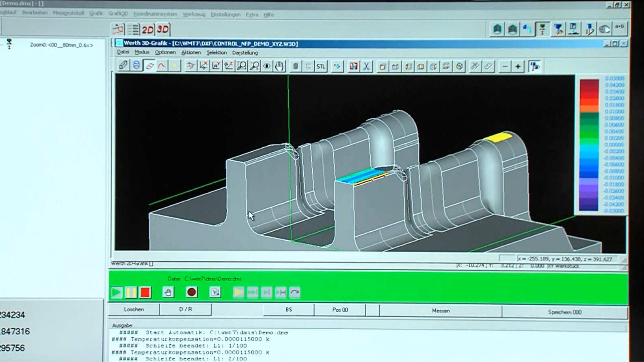Click the dark red record button
The height and width of the screenshot is (362, 644).
click(x=192, y=292)
